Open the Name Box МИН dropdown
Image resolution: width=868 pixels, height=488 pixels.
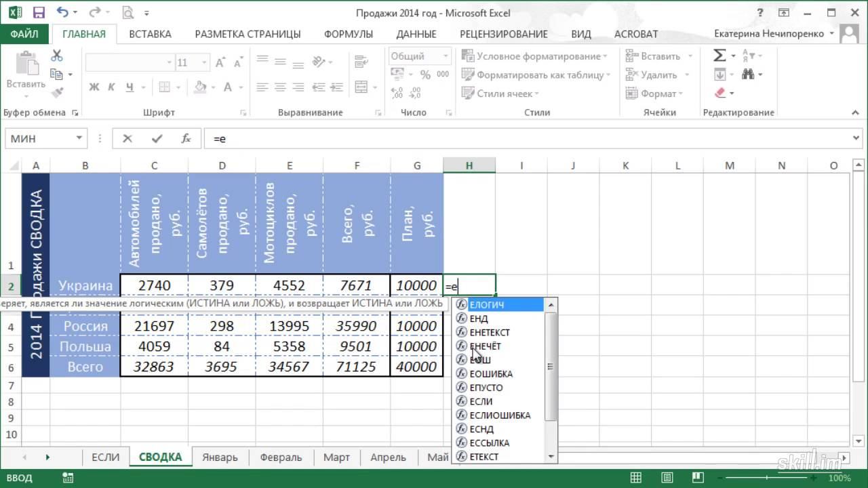click(79, 138)
